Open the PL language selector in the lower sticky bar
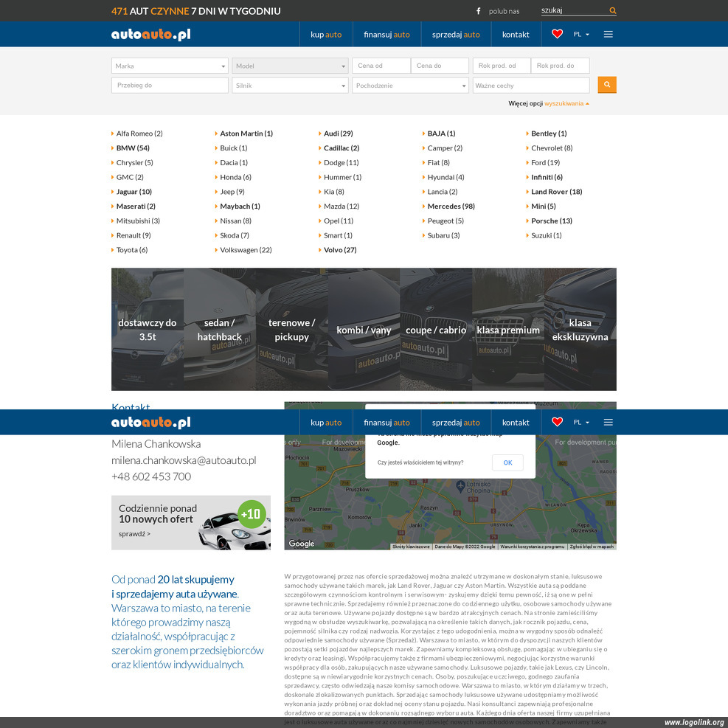 (x=581, y=422)
